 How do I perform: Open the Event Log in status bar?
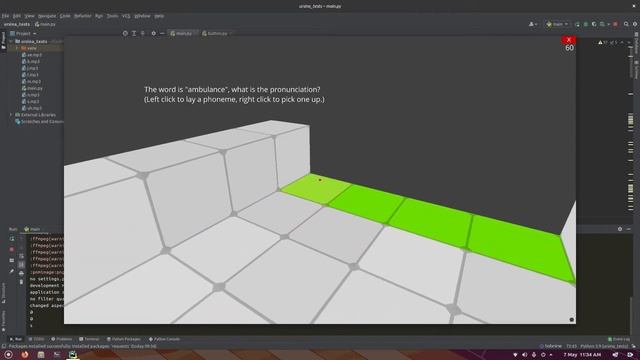click(619, 339)
